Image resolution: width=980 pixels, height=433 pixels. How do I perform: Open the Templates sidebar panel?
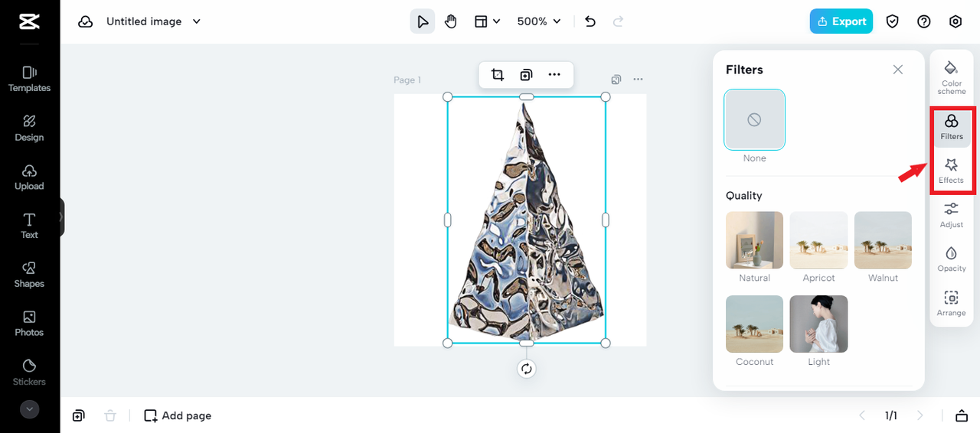point(29,79)
